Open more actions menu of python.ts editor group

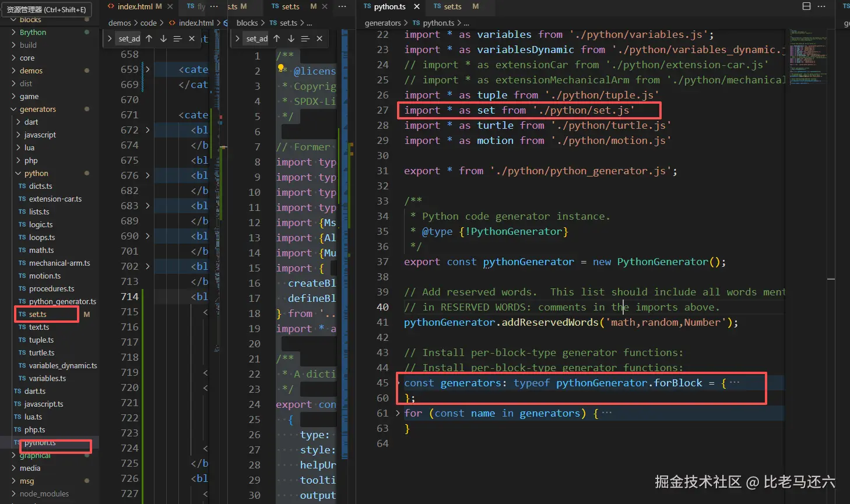point(821,6)
